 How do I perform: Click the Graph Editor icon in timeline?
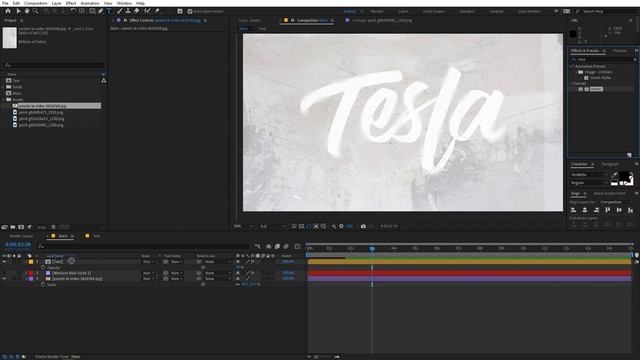(297, 247)
